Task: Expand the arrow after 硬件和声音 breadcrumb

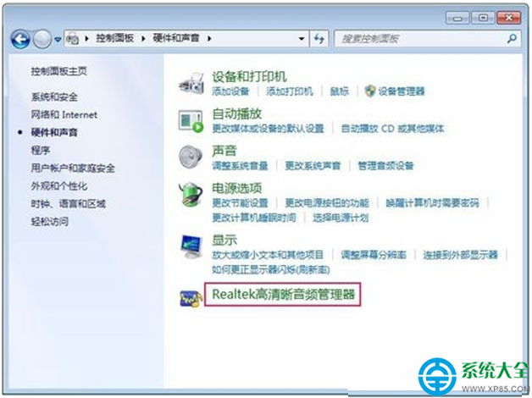Action: click(209, 39)
